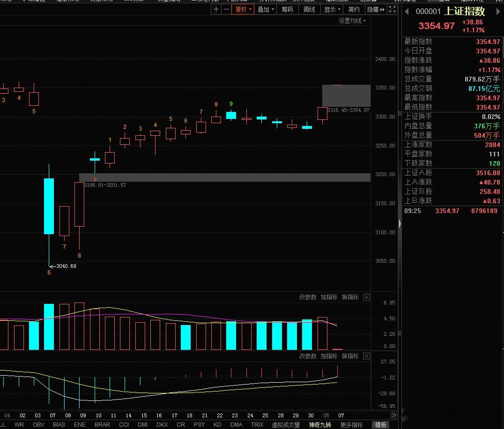The image size is (504, 429).
Task: Click the timeline scroll-right double arrow
Action: 394,415
